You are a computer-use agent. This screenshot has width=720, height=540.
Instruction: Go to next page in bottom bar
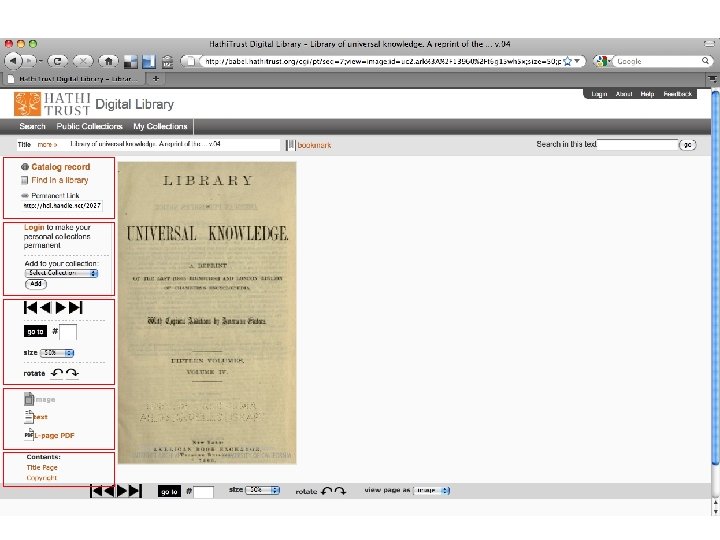click(x=122, y=491)
